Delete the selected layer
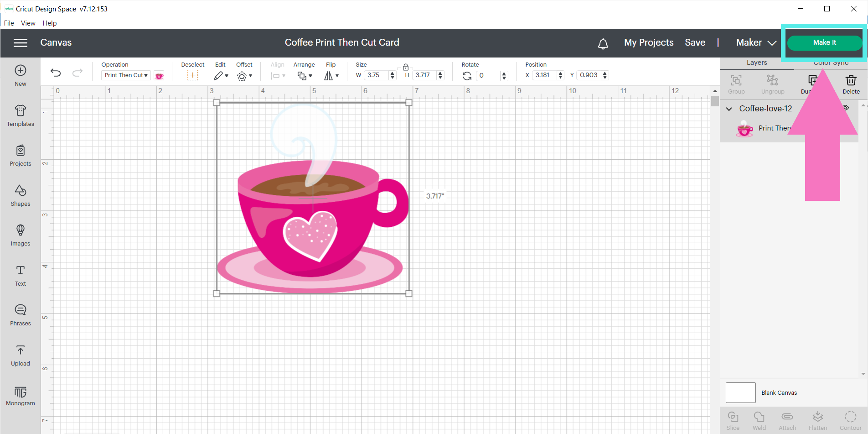 tap(851, 84)
